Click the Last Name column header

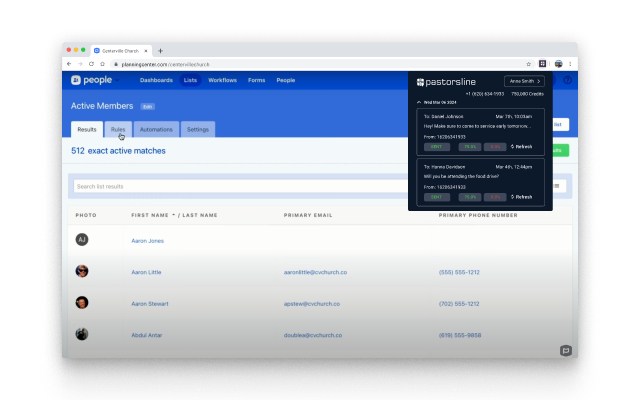(x=200, y=215)
